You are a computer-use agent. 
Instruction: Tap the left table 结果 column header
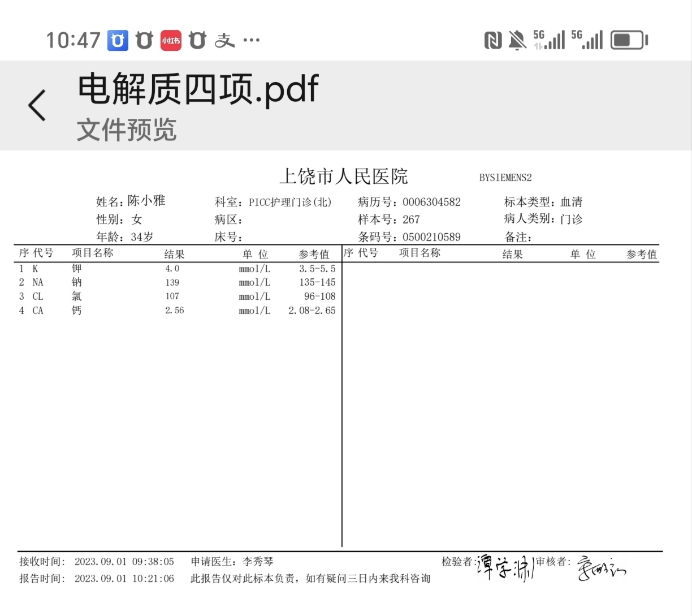[175, 254]
